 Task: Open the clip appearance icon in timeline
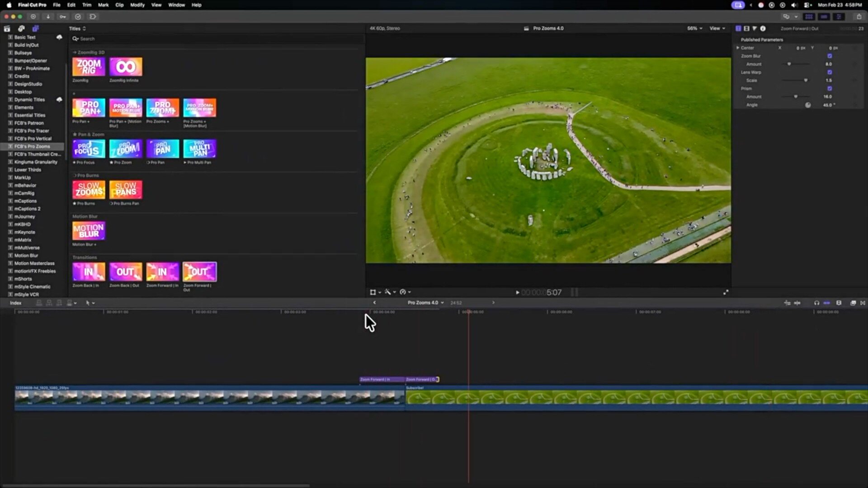coord(839,303)
